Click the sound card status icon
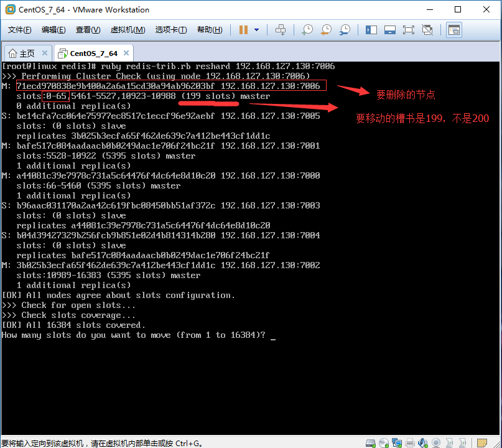502x448 pixels. pos(423,443)
